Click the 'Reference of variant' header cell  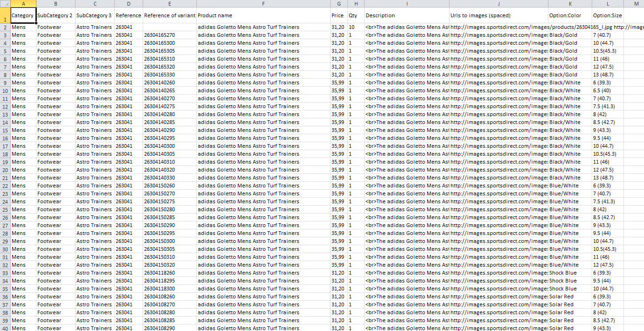[x=170, y=15]
